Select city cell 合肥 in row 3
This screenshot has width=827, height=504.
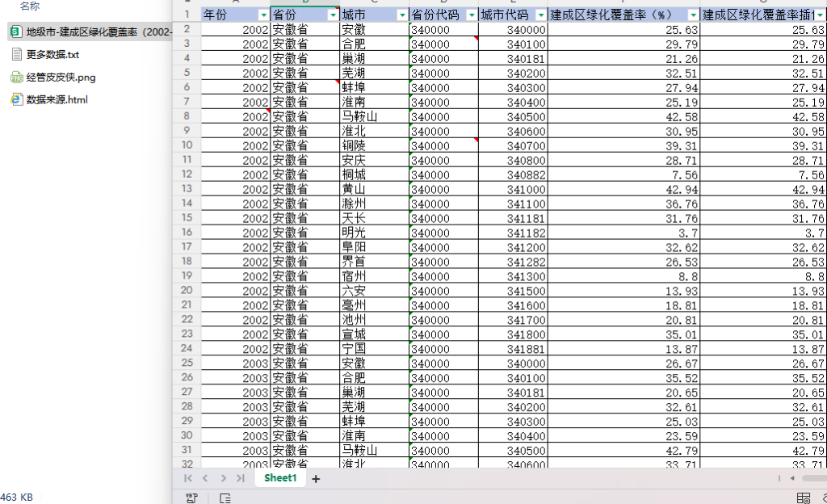tap(374, 44)
